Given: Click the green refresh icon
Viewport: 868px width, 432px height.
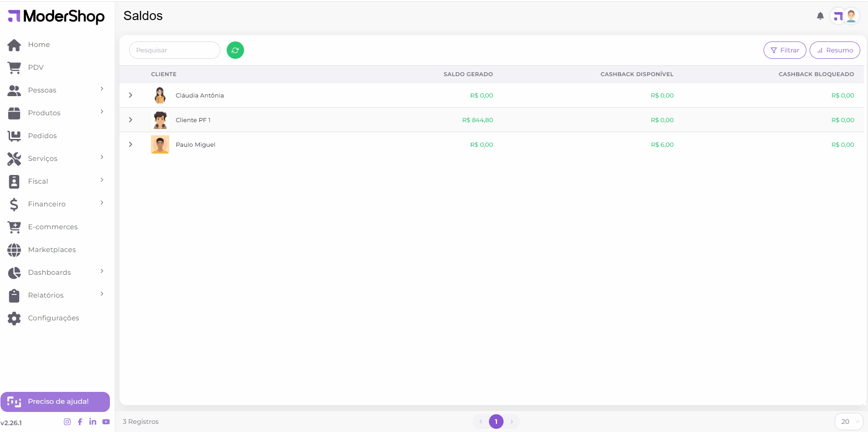Looking at the screenshot, I should [235, 50].
